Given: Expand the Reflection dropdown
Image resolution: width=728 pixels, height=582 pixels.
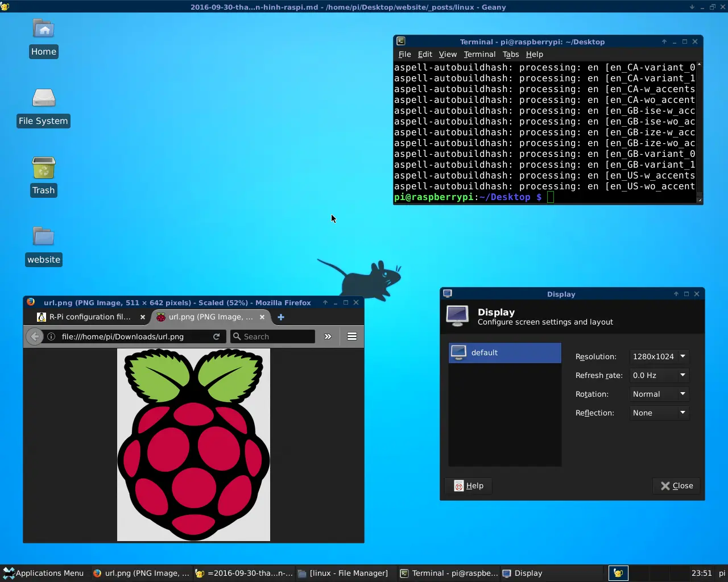Looking at the screenshot, I should click(x=659, y=413).
